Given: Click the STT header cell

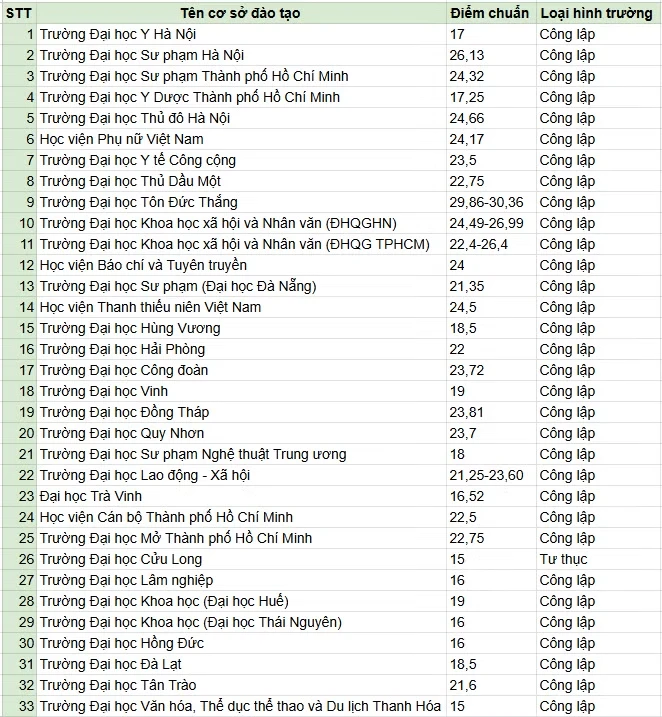Looking at the screenshot, I should 18,13.
